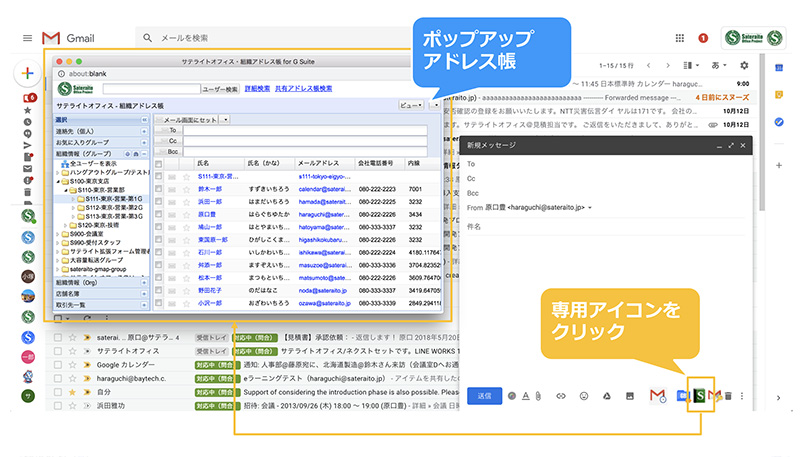Expand the お気に入りグループ panel
The width and height of the screenshot is (800, 457).
(x=144, y=142)
